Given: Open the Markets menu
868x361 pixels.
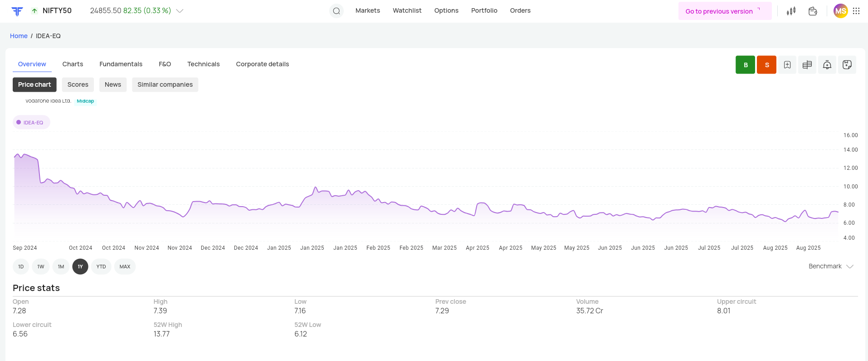Looking at the screenshot, I should pos(368,10).
